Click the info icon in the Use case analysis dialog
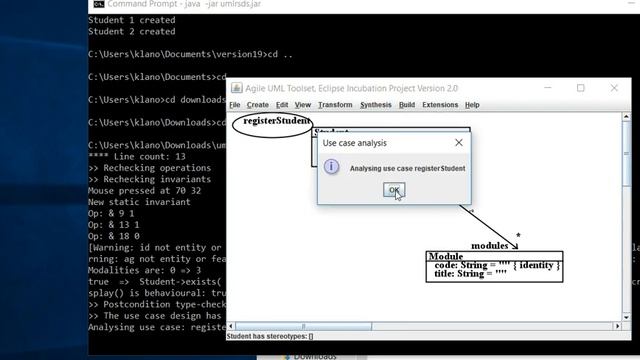 [x=331, y=167]
